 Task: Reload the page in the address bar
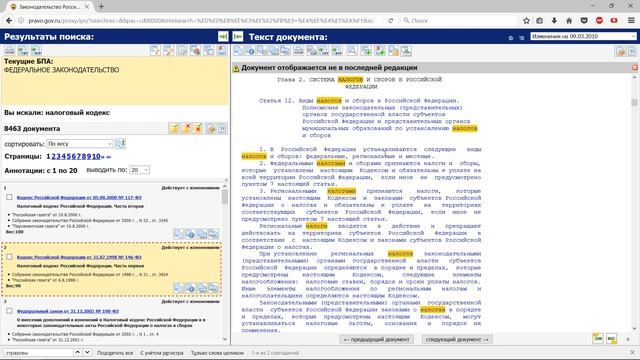(x=391, y=20)
